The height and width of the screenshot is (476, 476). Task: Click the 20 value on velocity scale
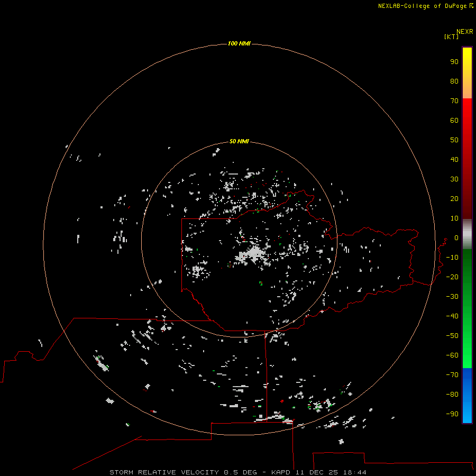tap(454, 198)
